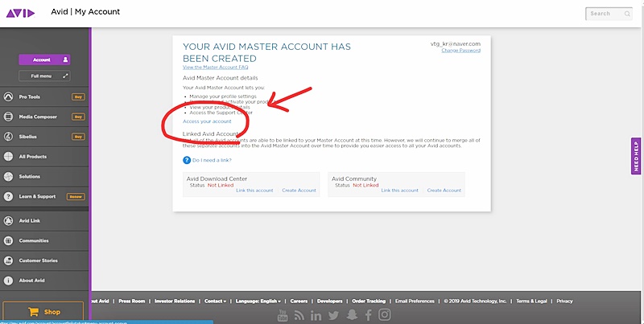Click Careers footer link
Image resolution: width=644 pixels, height=324 pixels.
click(299, 301)
